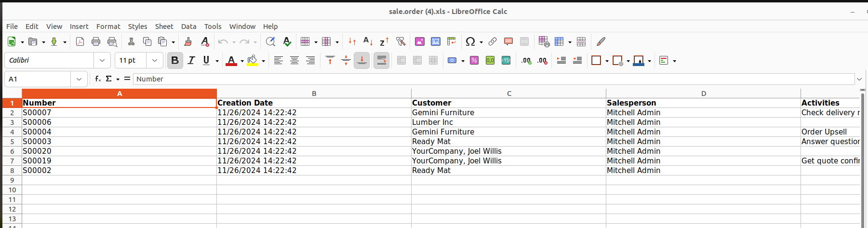Click the Cut scissors icon
The image size is (868, 228).
131,42
